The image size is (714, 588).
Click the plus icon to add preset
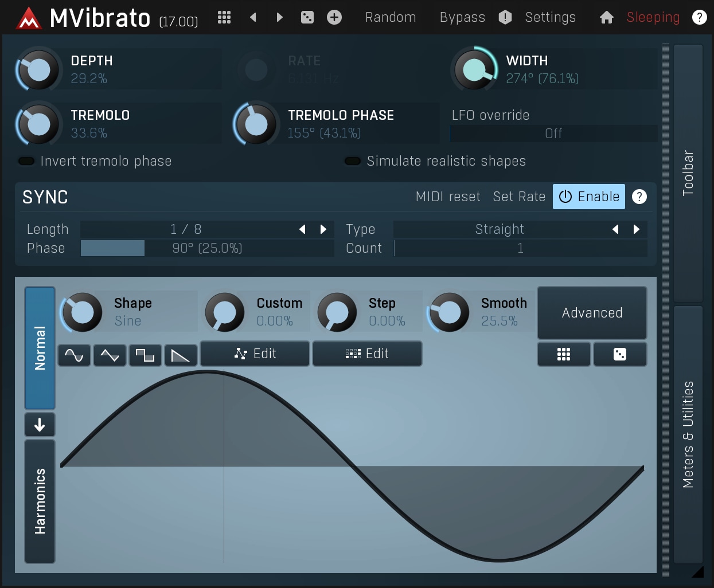click(334, 17)
